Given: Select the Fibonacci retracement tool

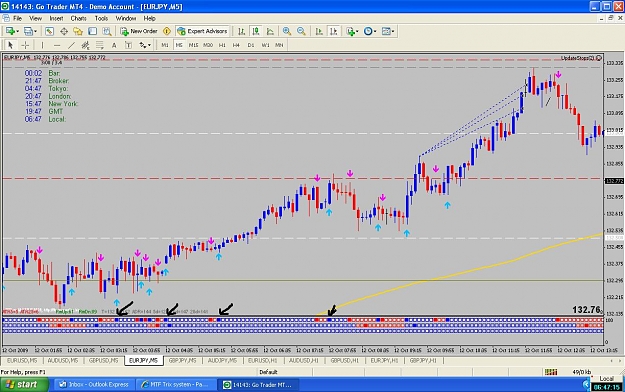Looking at the screenshot, I should click(x=100, y=45).
